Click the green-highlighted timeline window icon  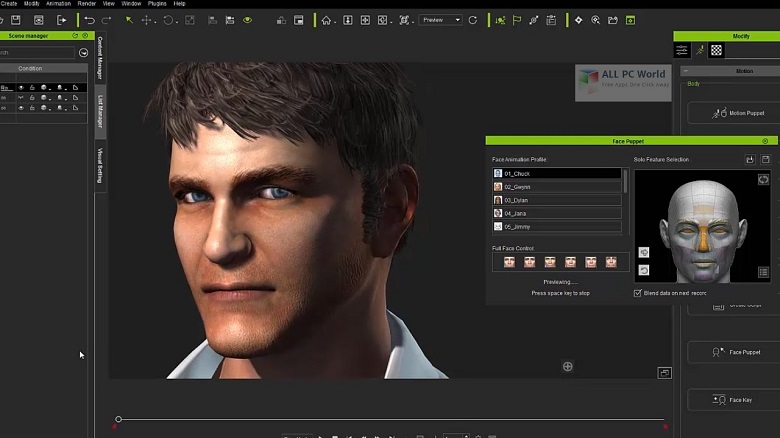(x=630, y=20)
